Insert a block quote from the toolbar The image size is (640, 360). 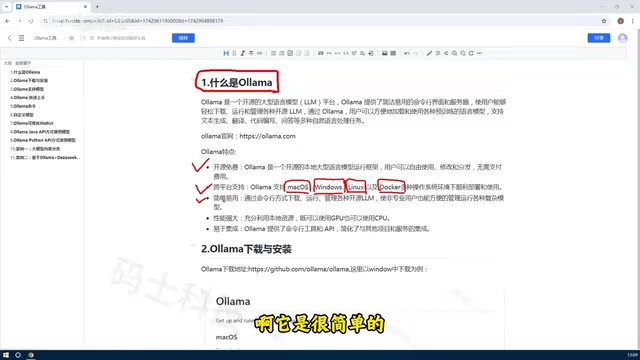click(x=321, y=53)
